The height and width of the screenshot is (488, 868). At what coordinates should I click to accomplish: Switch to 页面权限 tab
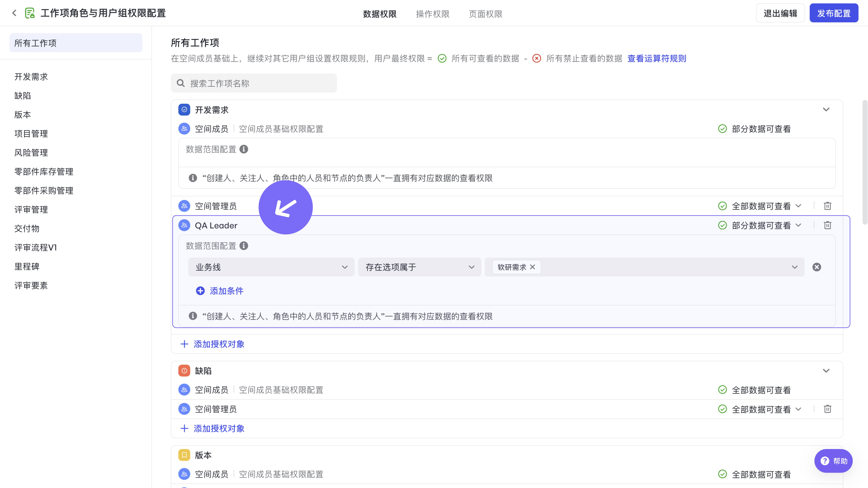click(486, 14)
